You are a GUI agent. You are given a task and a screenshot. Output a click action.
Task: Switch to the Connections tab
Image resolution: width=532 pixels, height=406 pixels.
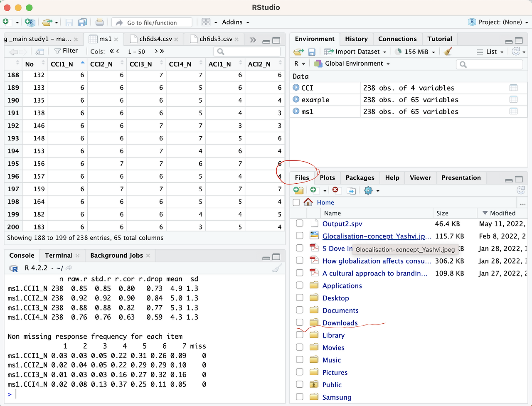(x=397, y=39)
